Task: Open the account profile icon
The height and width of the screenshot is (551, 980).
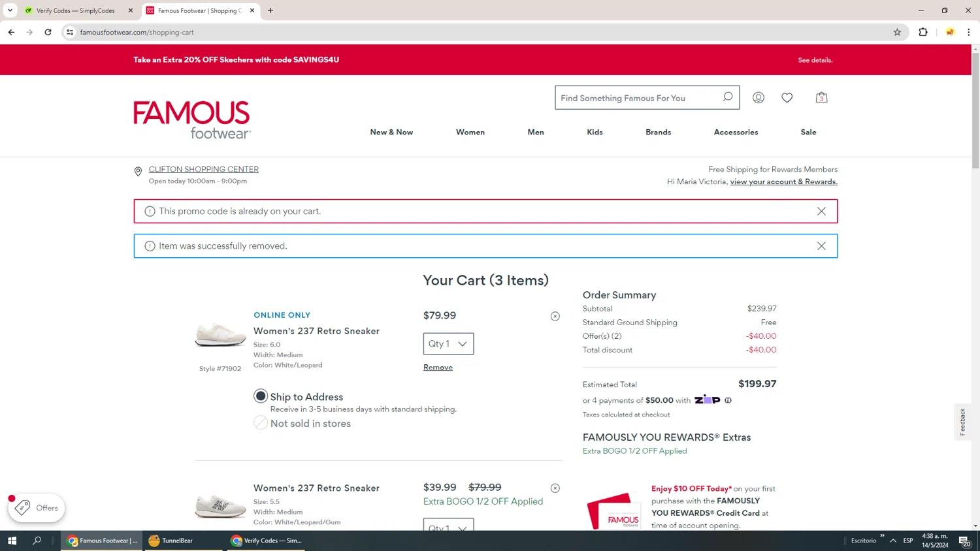Action: click(758, 98)
